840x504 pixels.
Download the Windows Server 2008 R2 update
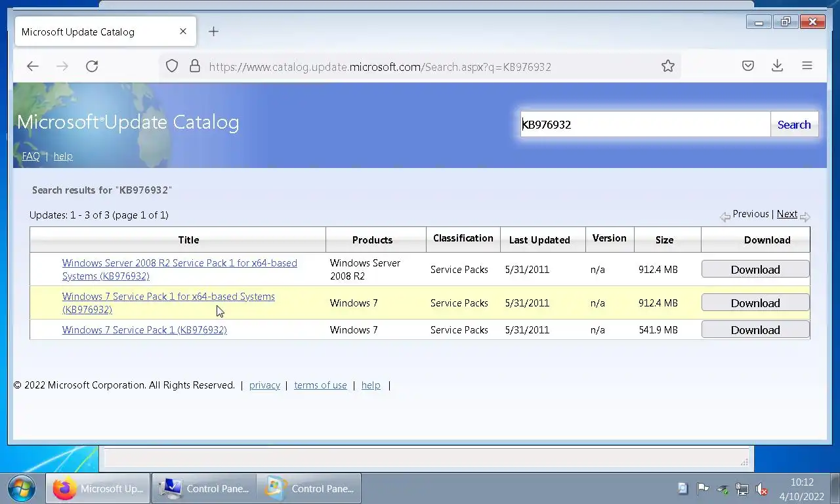(x=755, y=269)
